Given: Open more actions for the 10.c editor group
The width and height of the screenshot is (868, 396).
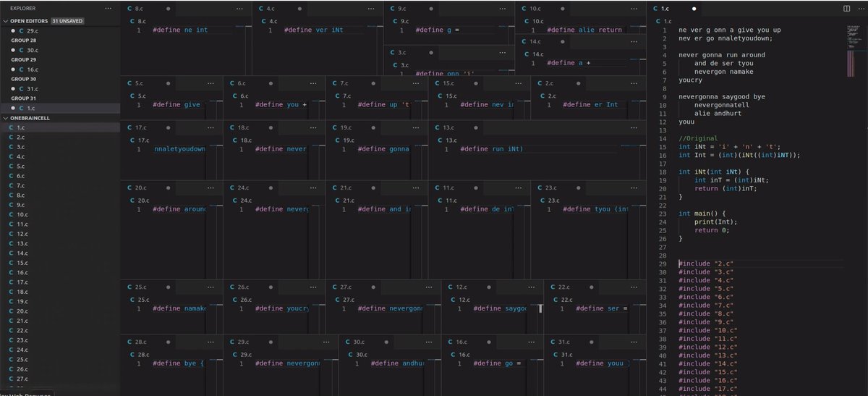Looking at the screenshot, I should (x=634, y=9).
